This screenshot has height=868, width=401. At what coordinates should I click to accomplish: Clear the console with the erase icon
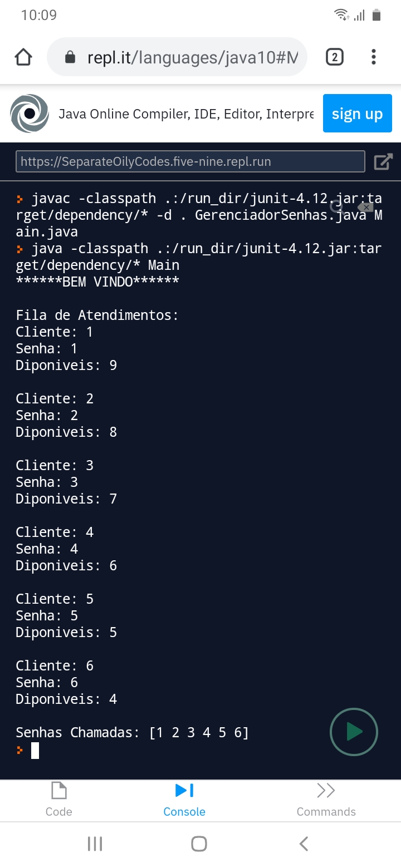click(365, 207)
